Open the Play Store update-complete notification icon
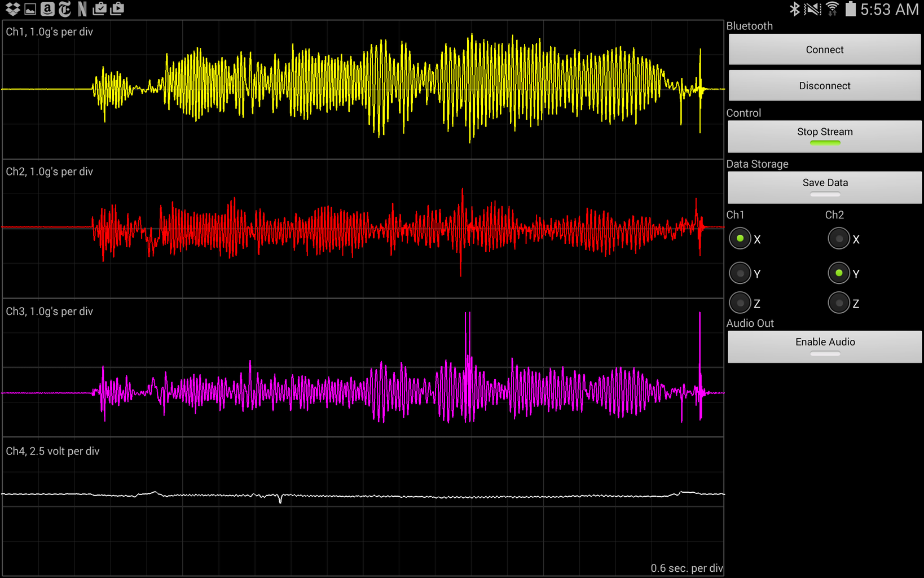The width and height of the screenshot is (924, 578). pos(99,9)
